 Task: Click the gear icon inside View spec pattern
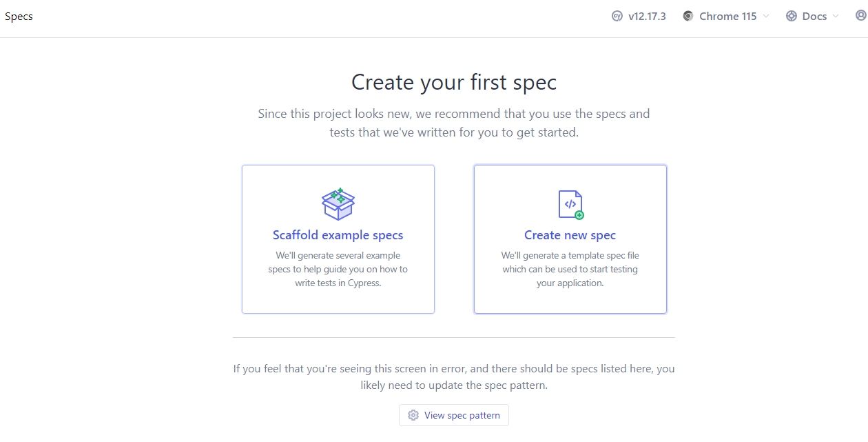413,414
